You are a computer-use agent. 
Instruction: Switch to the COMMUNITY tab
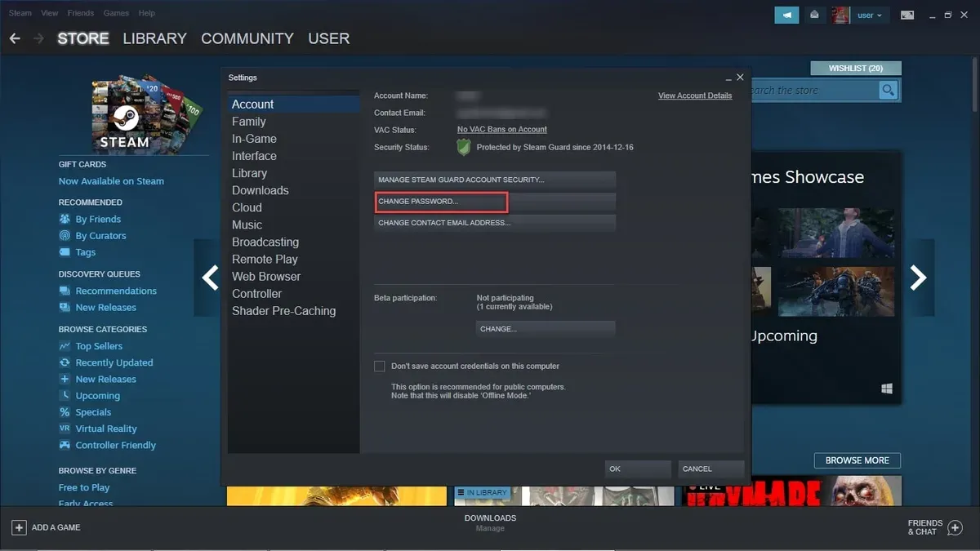247,38
